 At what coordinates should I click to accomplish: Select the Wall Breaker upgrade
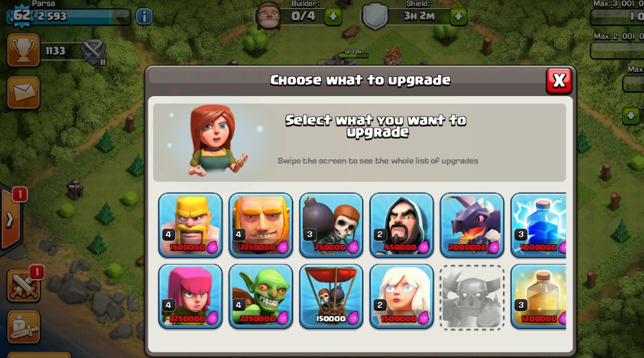click(x=331, y=225)
